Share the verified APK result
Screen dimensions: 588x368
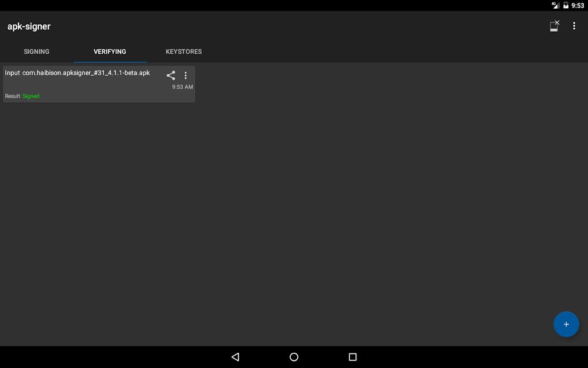(171, 75)
